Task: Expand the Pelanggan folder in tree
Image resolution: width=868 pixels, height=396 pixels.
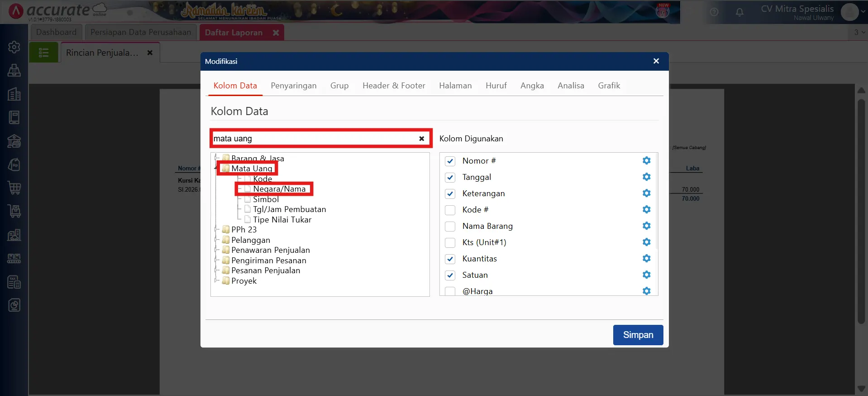Action: (x=217, y=240)
